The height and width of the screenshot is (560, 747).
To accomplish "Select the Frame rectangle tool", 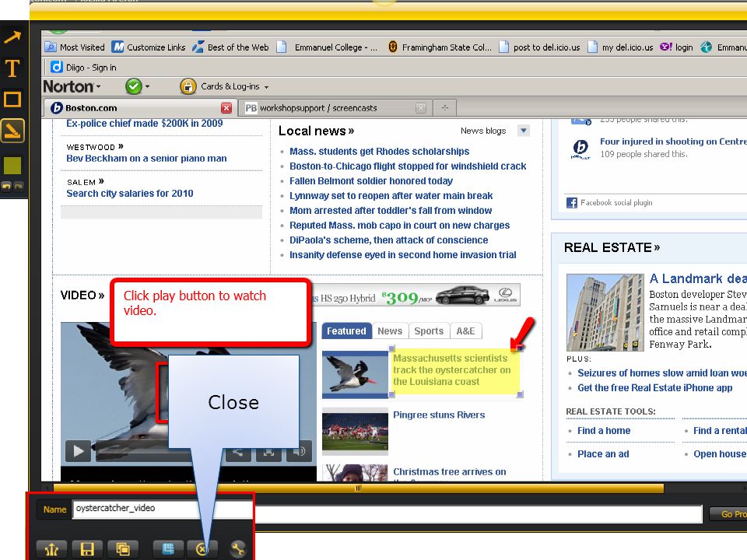I will 12,100.
